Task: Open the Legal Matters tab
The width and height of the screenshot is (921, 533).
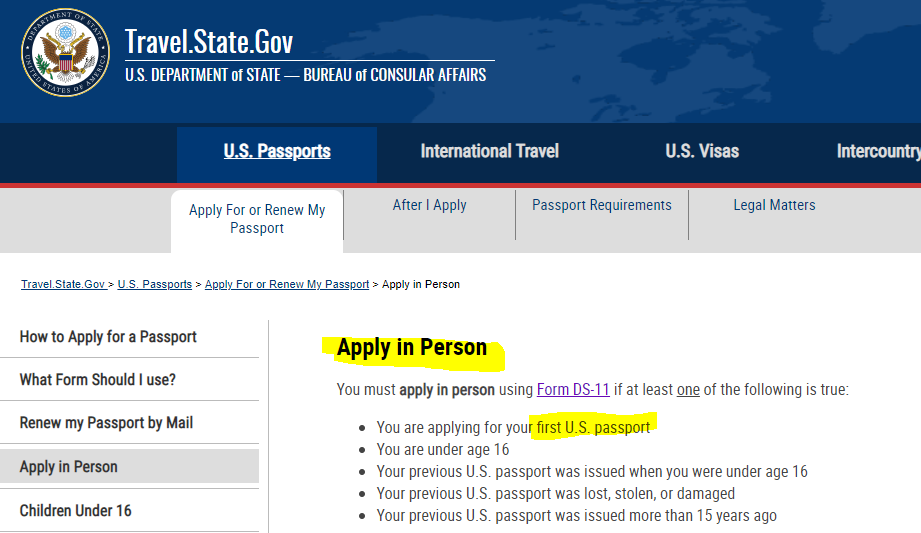Action: click(774, 205)
